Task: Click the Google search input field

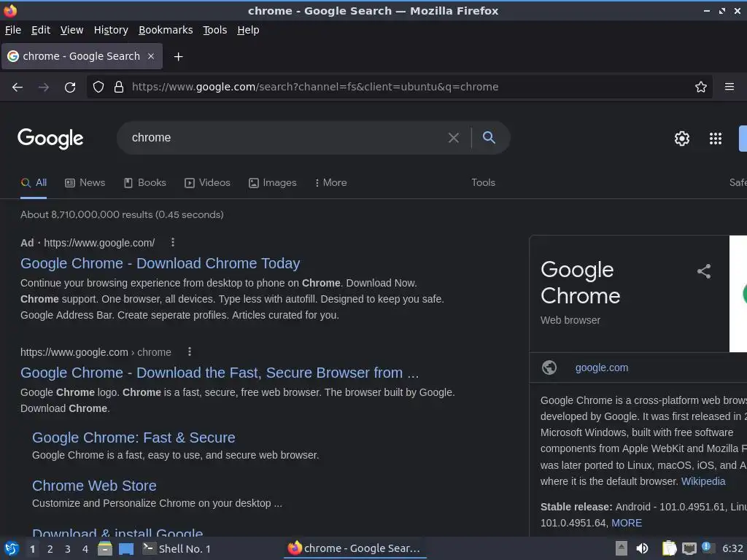Action: point(281,138)
